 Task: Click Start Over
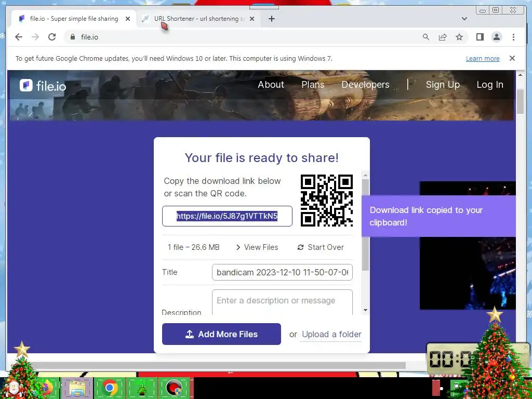click(x=321, y=247)
